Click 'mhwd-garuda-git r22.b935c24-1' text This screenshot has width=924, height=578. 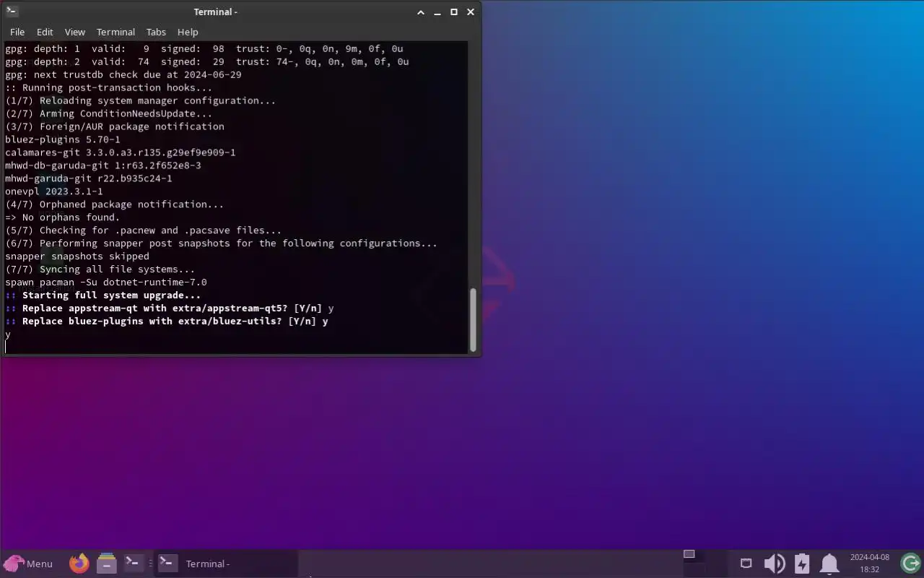click(x=89, y=178)
